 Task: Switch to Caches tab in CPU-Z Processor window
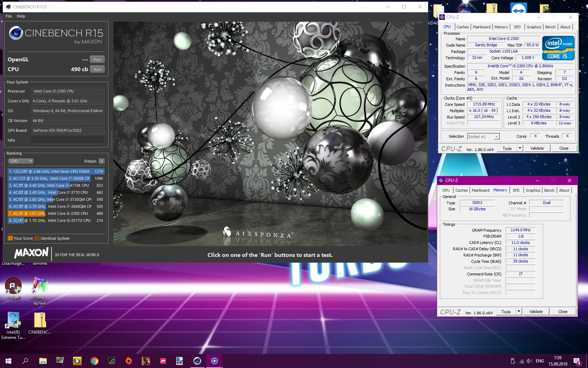(462, 27)
